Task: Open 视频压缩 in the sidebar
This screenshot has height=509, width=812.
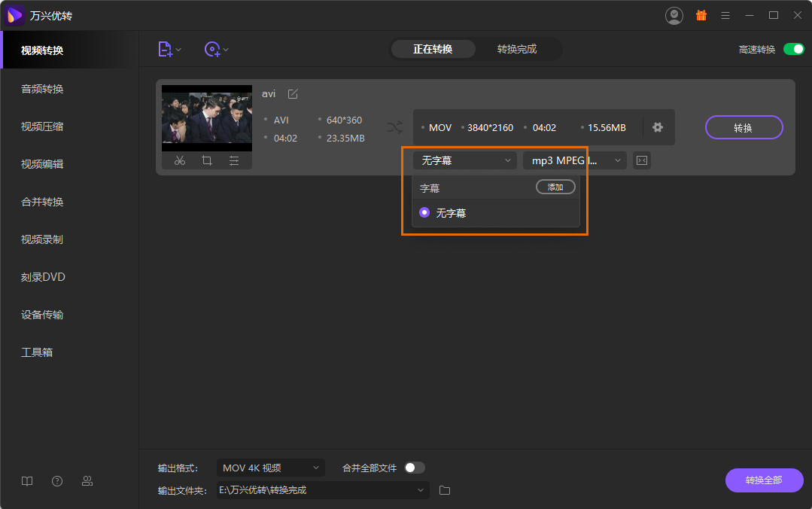Action: tap(42, 126)
